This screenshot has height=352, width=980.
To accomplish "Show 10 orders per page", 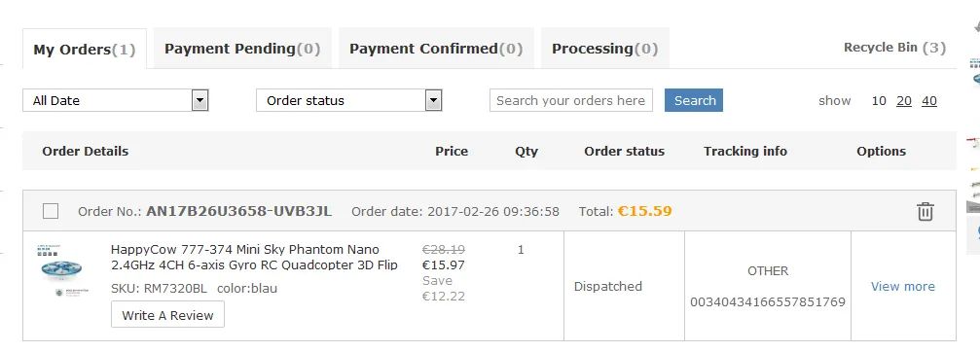I will click(879, 100).
